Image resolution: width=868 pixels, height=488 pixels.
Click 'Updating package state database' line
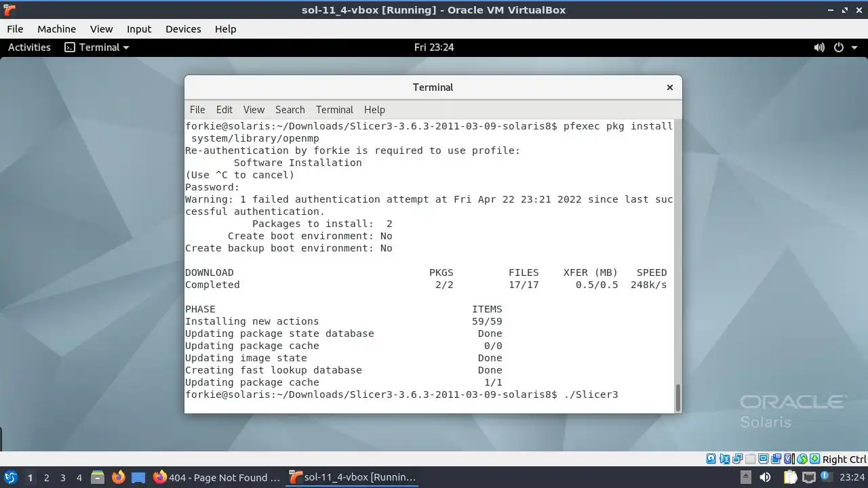(x=344, y=333)
